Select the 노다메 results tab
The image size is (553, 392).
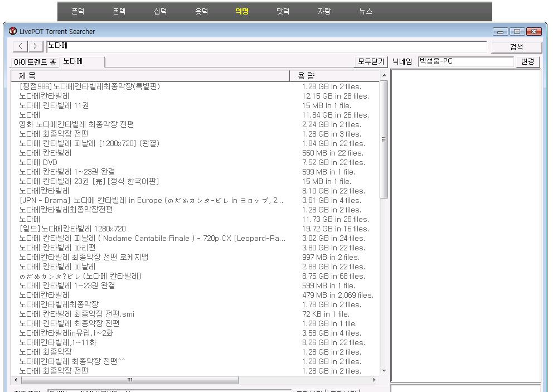[82, 61]
